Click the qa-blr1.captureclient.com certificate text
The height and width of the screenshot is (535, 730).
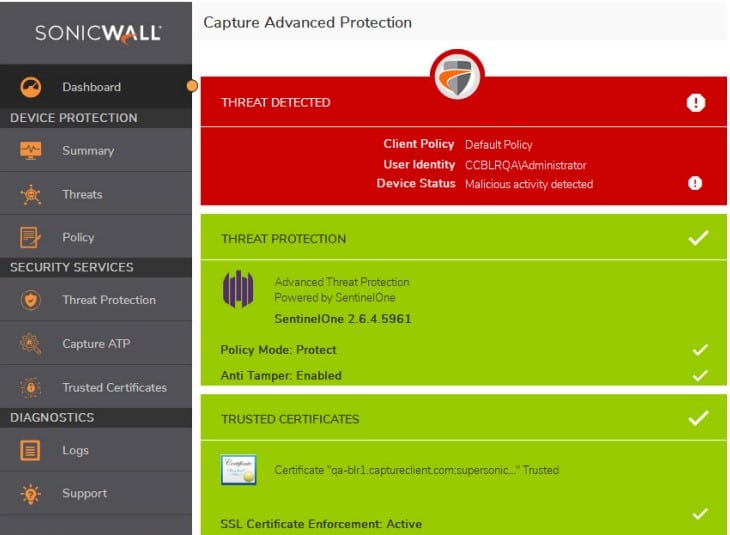click(417, 470)
